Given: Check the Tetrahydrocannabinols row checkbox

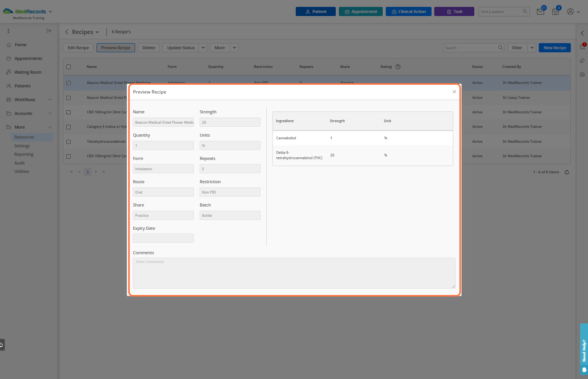Looking at the screenshot, I should 69,142.
